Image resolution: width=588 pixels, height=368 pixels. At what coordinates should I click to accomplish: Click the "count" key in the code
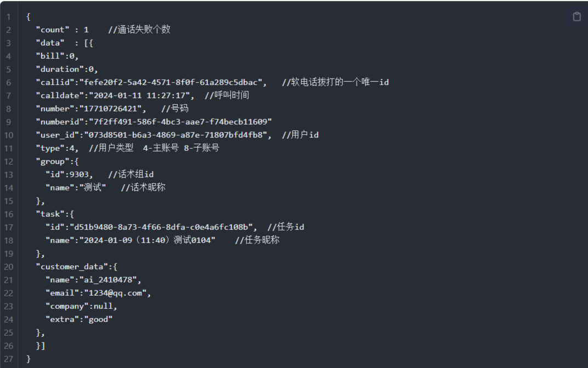(53, 30)
